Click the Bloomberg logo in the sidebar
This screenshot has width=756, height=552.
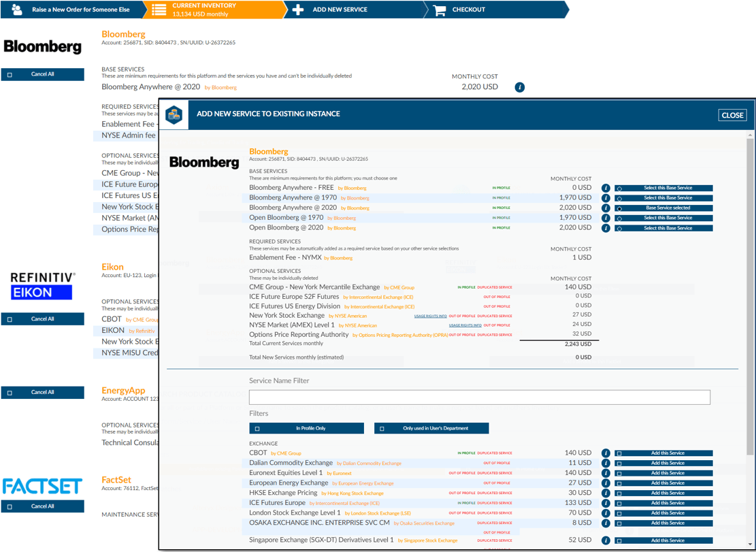tap(42, 46)
